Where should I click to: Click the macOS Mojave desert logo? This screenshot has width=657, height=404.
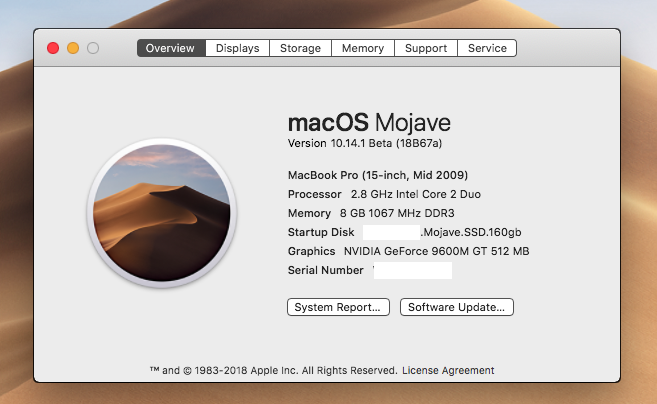162,213
